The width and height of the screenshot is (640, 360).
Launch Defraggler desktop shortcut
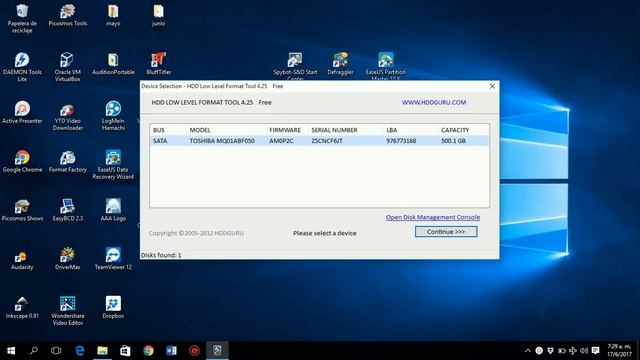[x=340, y=64]
